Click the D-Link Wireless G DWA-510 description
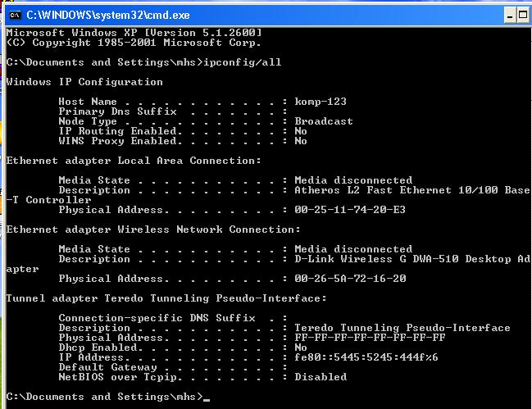 412,259
